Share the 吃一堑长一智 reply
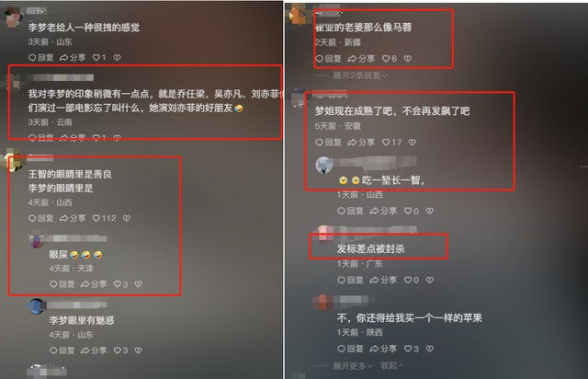This screenshot has height=379, width=588. click(383, 211)
